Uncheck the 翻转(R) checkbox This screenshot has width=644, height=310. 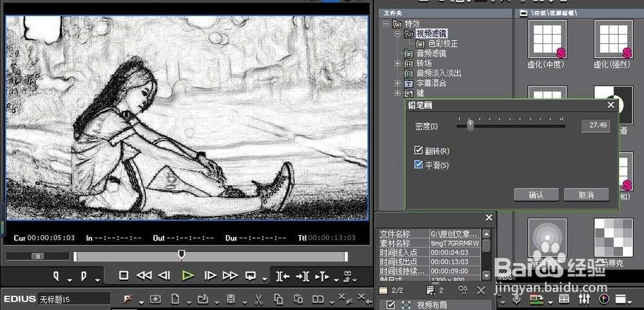pos(419,150)
